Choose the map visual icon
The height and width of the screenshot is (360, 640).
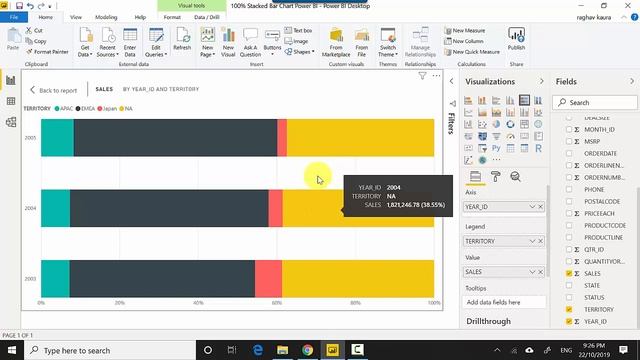538,124
